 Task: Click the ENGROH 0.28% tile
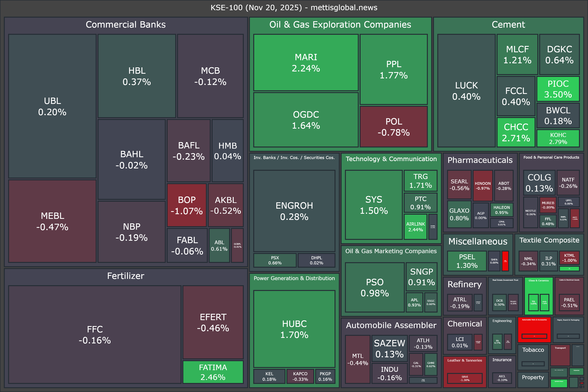coord(294,211)
